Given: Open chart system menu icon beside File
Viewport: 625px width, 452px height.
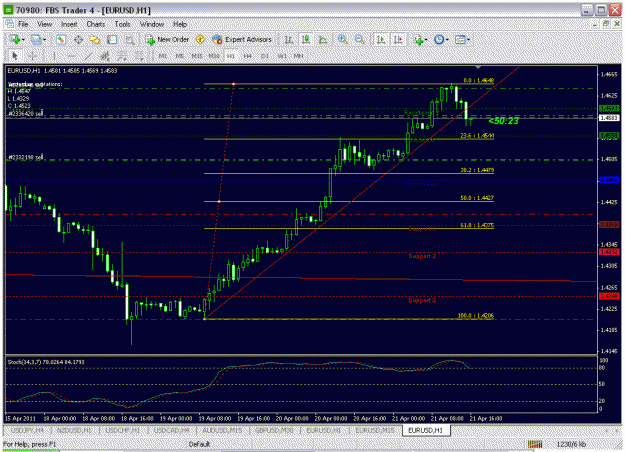Looking at the screenshot, I should [x=9, y=24].
